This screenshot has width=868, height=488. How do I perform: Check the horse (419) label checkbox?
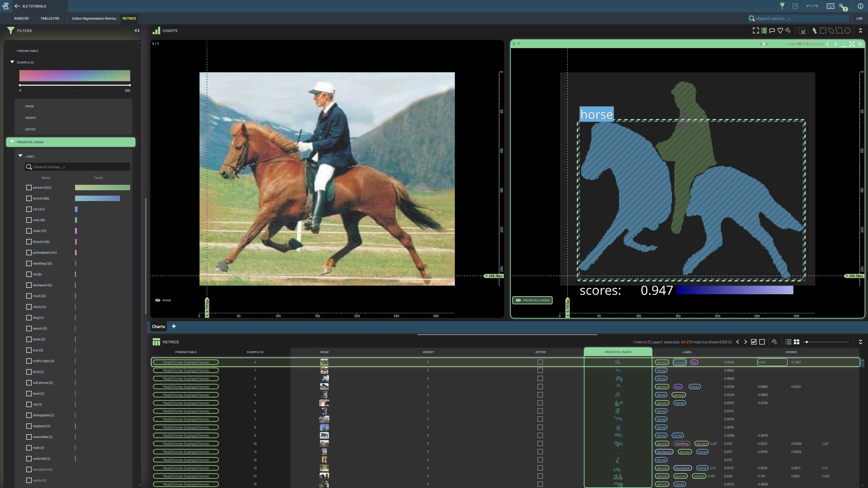click(29, 198)
